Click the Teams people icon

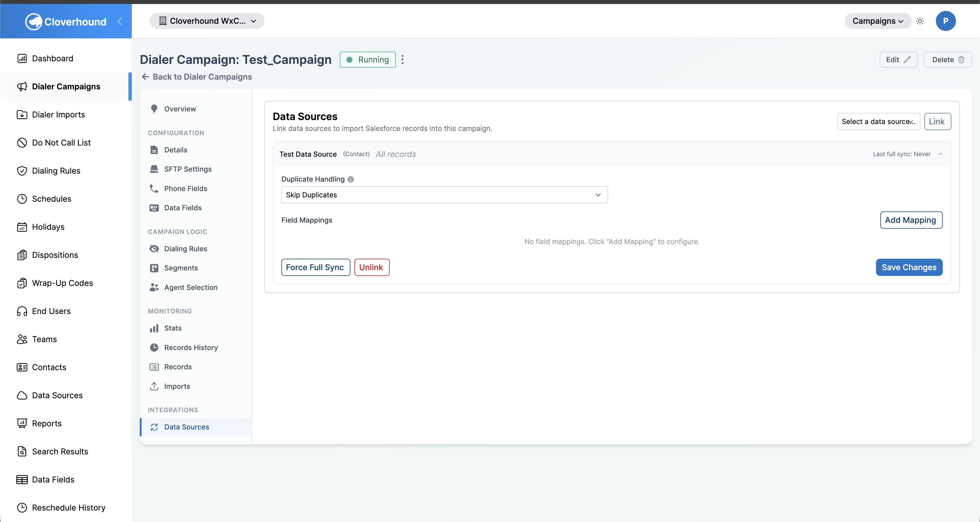tap(22, 339)
